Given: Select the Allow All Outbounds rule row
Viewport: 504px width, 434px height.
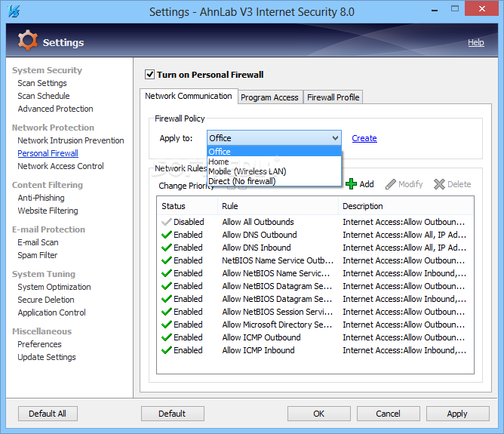Looking at the screenshot, I should (258, 222).
